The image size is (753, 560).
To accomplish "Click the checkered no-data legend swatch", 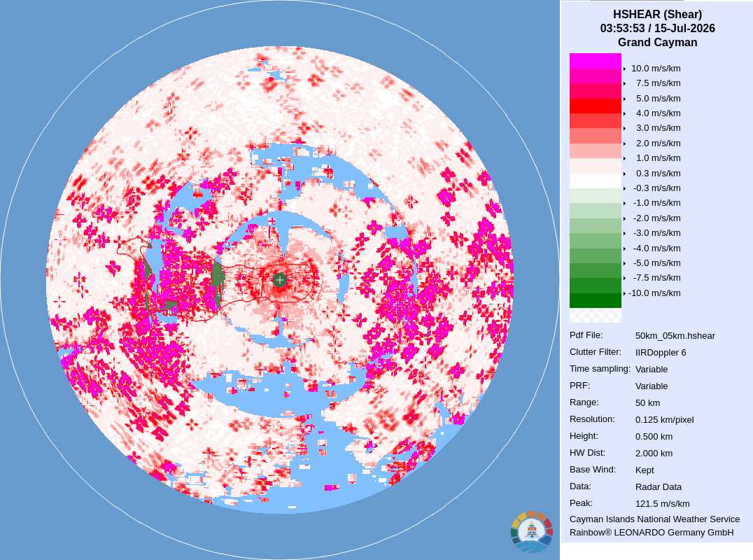I will point(595,315).
